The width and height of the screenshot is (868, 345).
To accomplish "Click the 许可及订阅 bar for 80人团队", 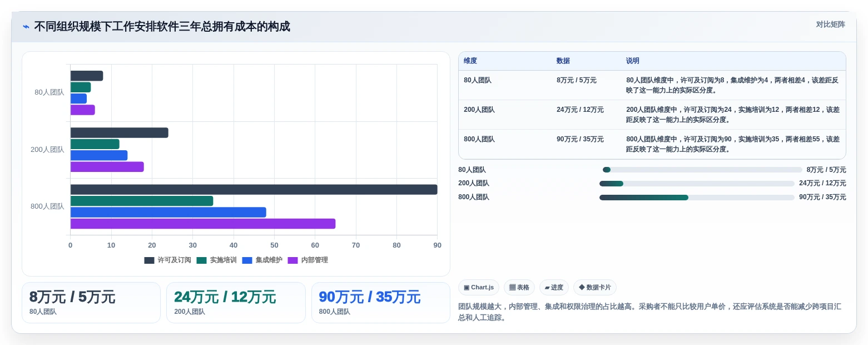I will (x=87, y=76).
